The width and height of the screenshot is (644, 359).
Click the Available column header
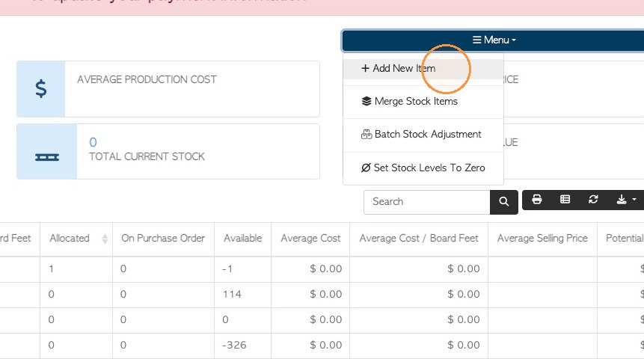[243, 239]
